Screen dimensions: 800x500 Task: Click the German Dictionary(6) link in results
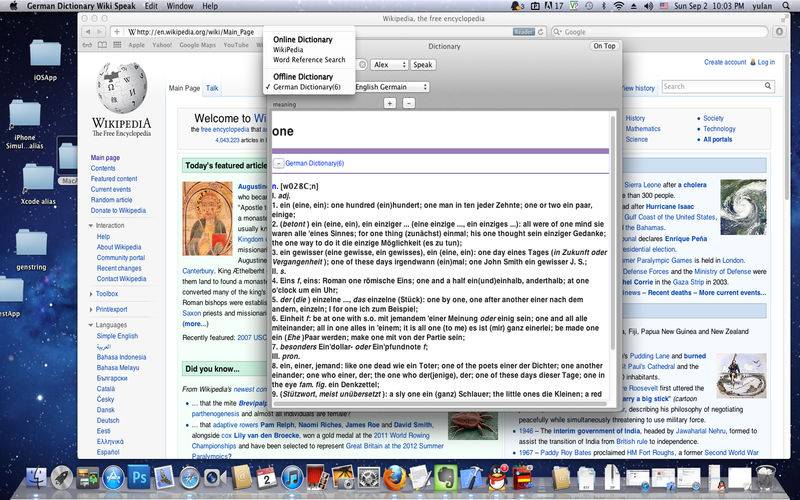[x=315, y=163]
